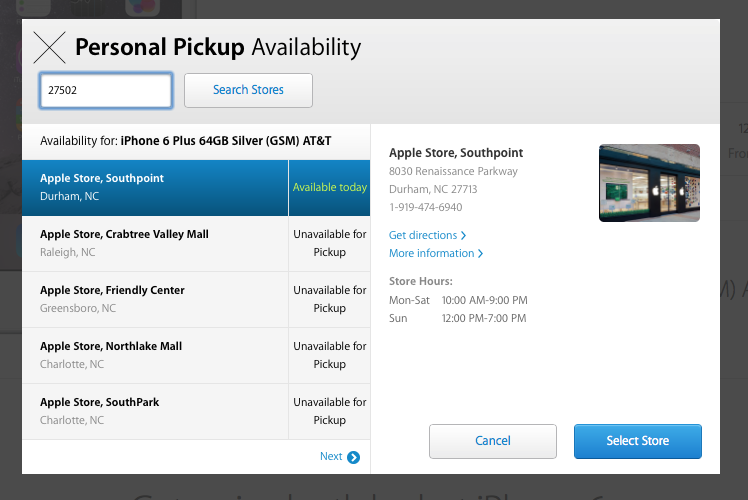Click the Next arrow icon

tap(353, 457)
